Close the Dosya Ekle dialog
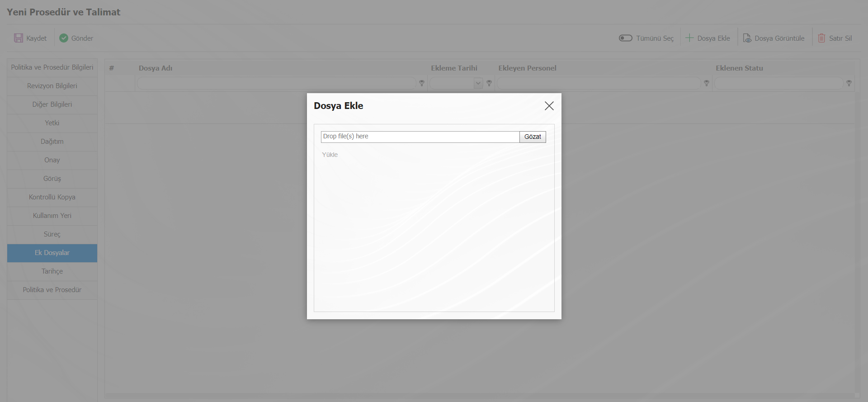The width and height of the screenshot is (868, 402). [549, 106]
